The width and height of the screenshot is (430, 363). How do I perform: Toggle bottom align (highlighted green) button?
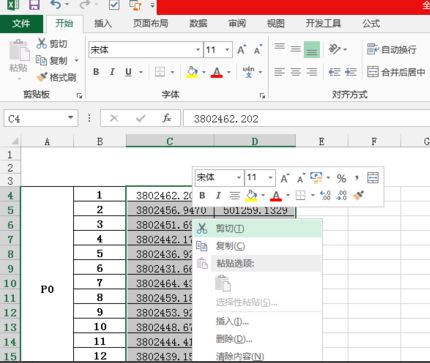(x=312, y=49)
